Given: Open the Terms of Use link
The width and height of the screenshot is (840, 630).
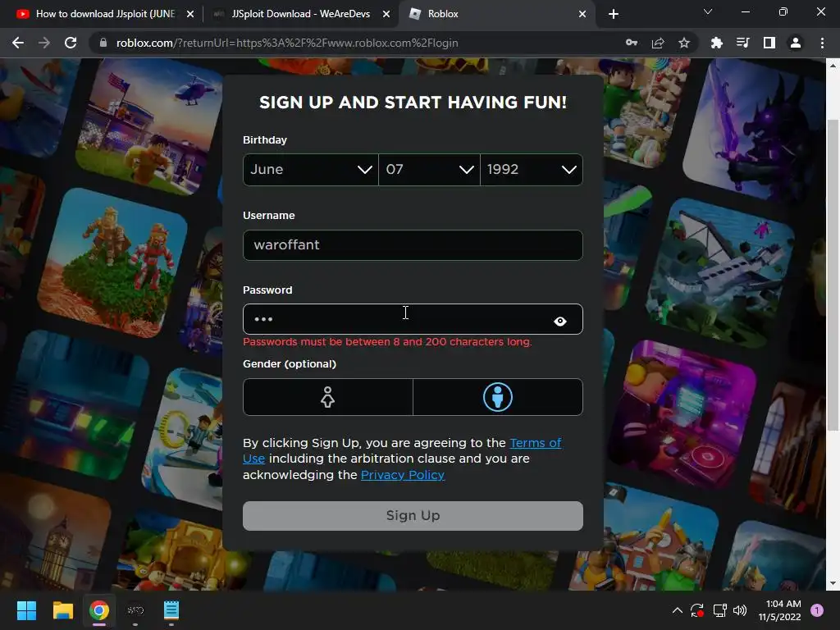Looking at the screenshot, I should [535, 443].
